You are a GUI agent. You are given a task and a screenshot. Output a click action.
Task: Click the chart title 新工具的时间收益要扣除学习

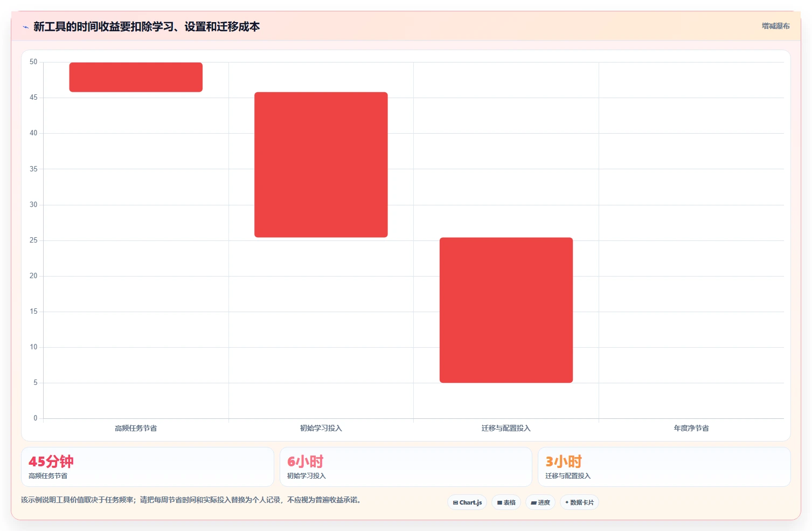click(x=147, y=26)
